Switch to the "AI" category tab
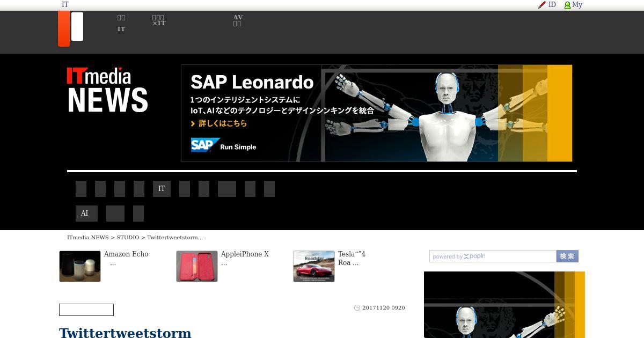This screenshot has height=338, width=644. 86,214
